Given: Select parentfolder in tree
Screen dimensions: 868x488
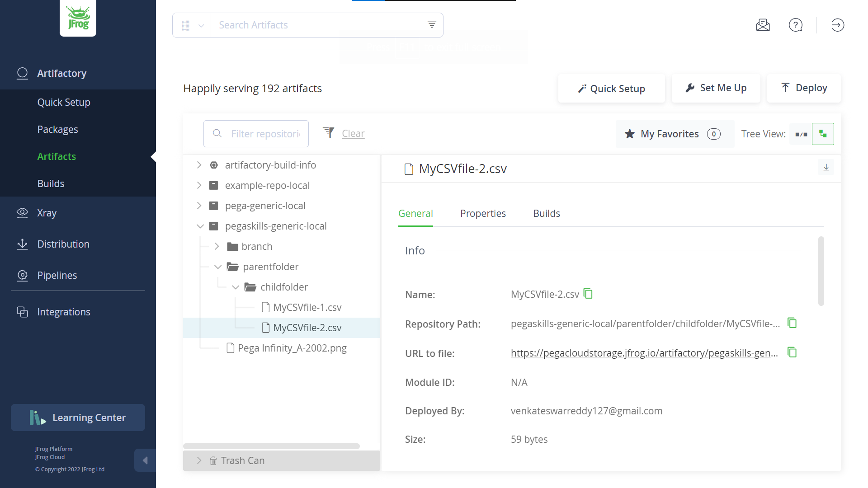Looking at the screenshot, I should click(x=270, y=267).
